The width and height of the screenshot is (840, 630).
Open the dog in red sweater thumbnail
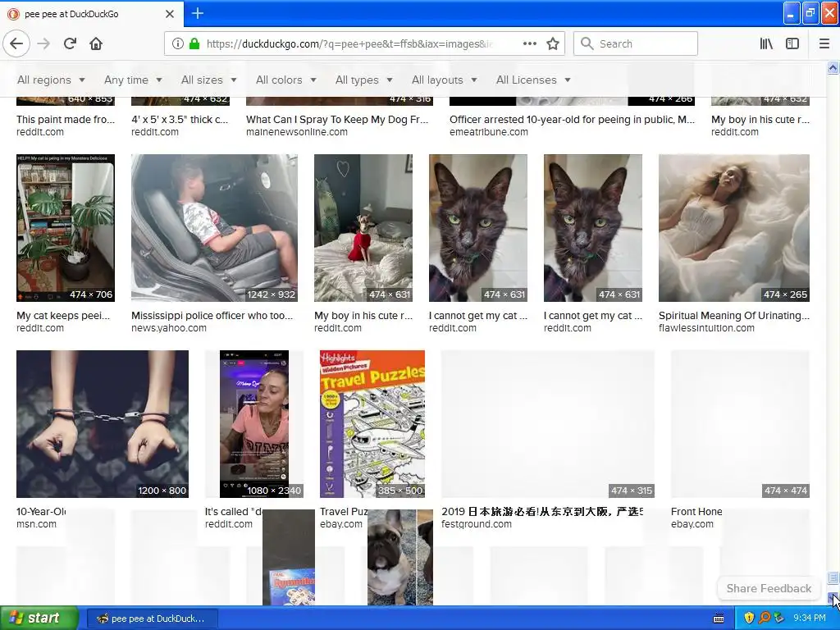point(363,228)
